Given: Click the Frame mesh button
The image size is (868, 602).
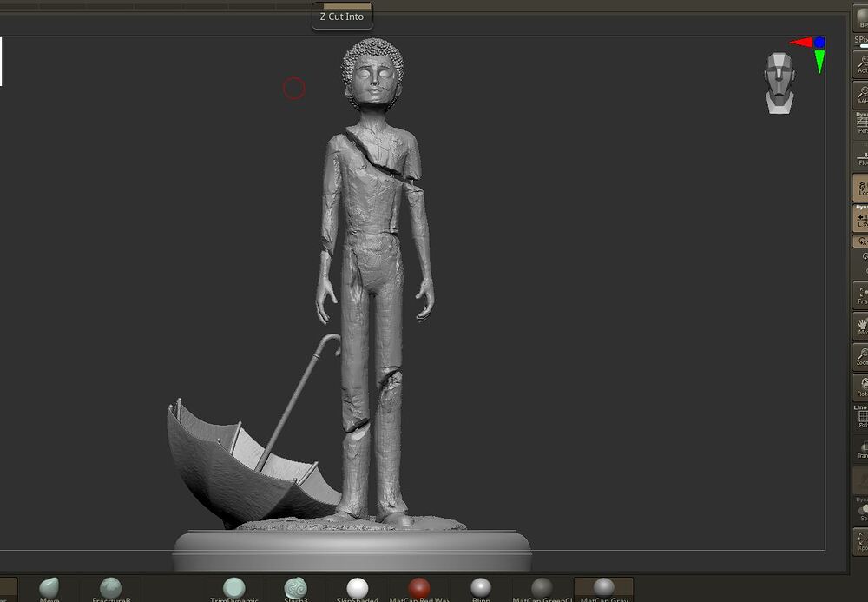Looking at the screenshot, I should 860,295.
